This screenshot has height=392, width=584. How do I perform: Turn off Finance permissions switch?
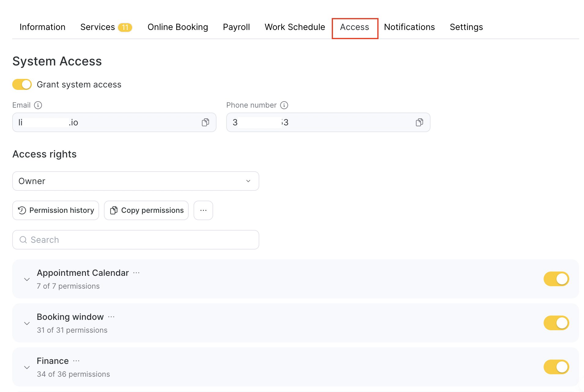click(556, 367)
